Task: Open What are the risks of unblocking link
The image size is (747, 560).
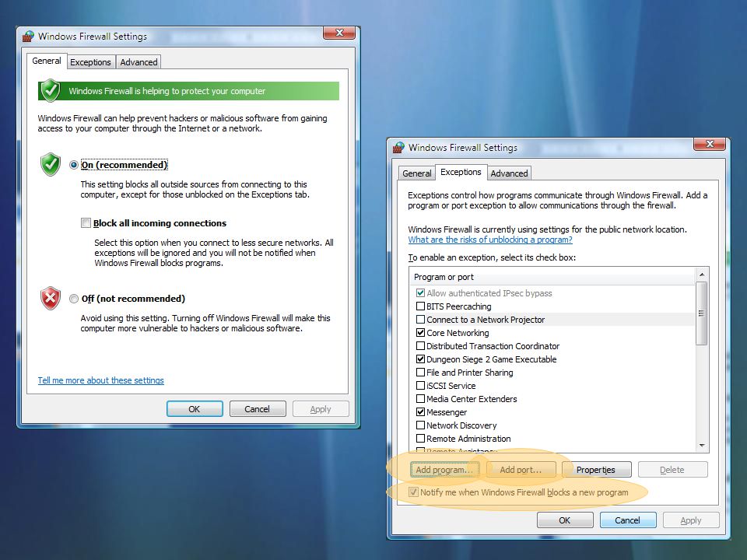Action: (490, 240)
